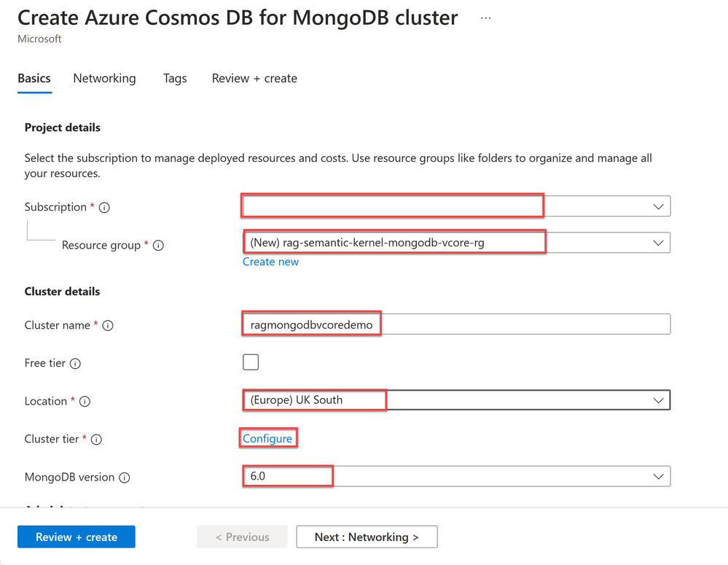
Task: Open the Tags tab
Action: coord(175,79)
